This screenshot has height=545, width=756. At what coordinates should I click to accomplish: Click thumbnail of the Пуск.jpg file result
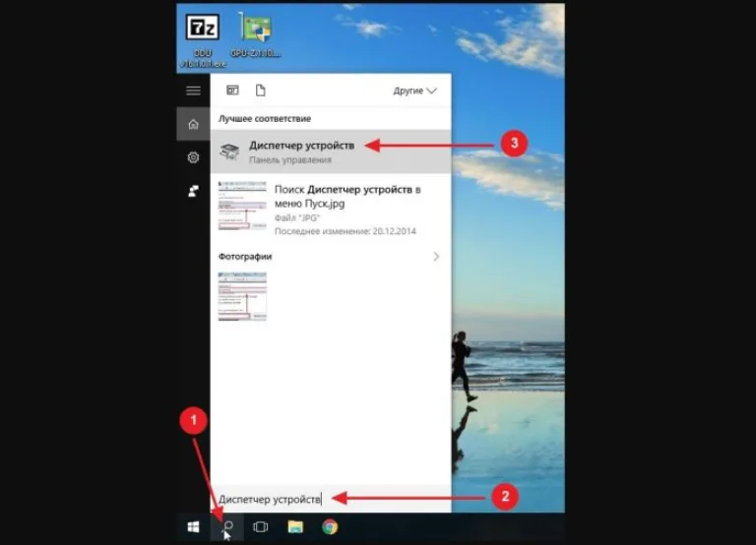tap(242, 206)
